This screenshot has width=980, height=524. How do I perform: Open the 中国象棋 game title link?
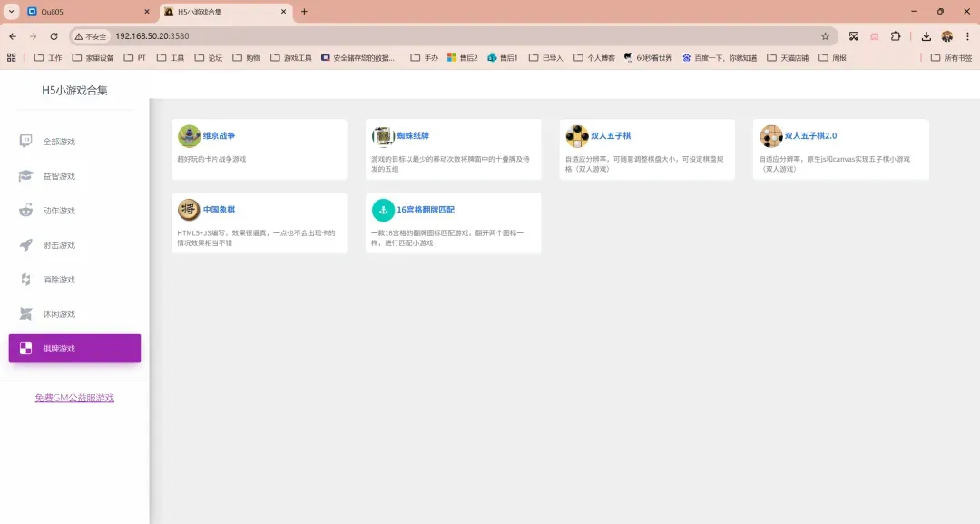218,210
